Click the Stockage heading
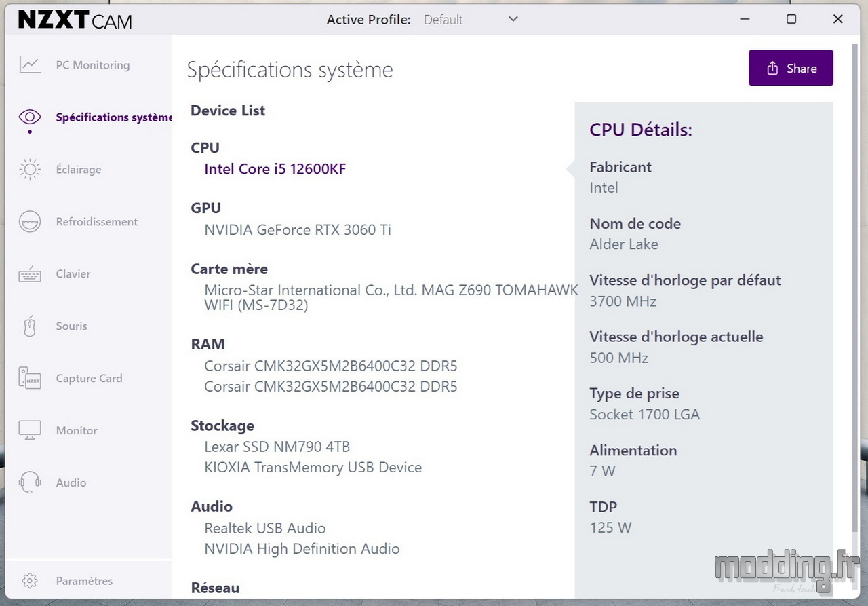This screenshot has width=868, height=606. pos(222,425)
